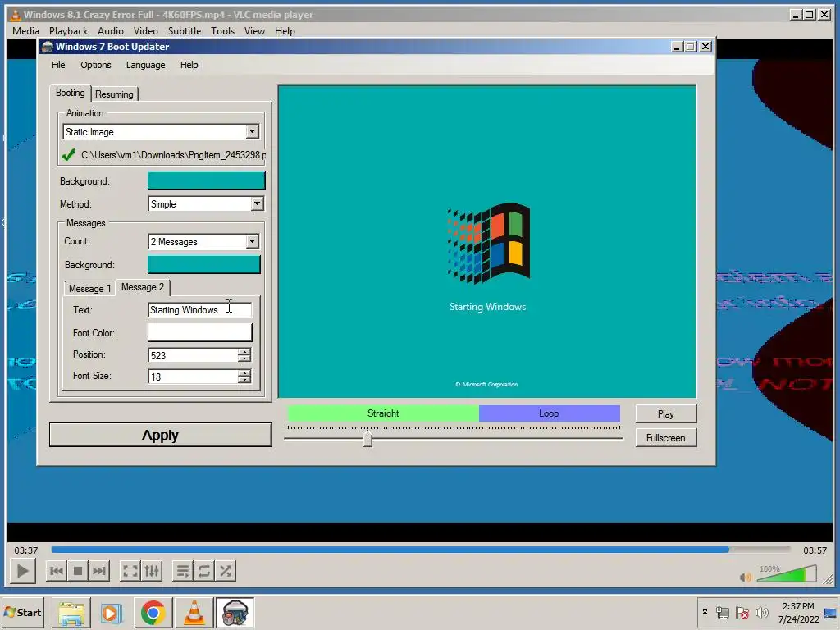The image size is (840, 630).
Task: Select Boot Updater taskbar icon
Action: 235,612
